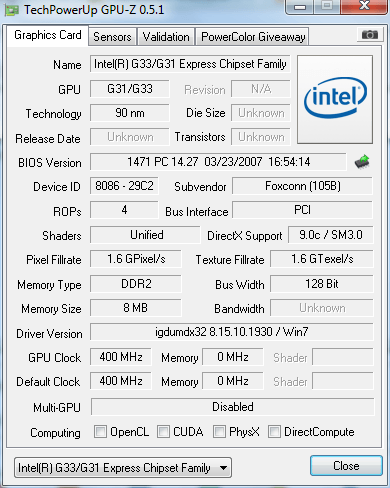Click the ROPs field showing 4
This screenshot has width=390, height=488.
point(124,210)
